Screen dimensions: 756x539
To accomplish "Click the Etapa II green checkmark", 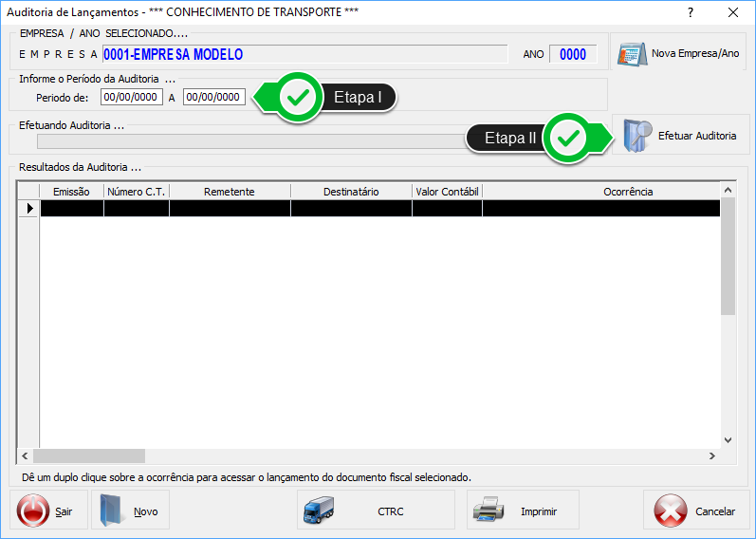I will point(569,138).
